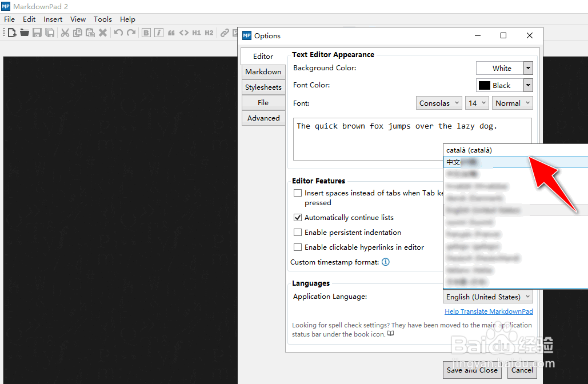Minimize the Options dialog window
Image resolution: width=588 pixels, height=384 pixels.
tap(477, 35)
